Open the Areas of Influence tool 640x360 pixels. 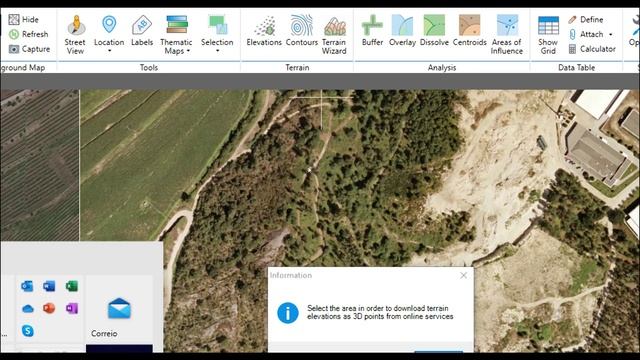(507, 34)
